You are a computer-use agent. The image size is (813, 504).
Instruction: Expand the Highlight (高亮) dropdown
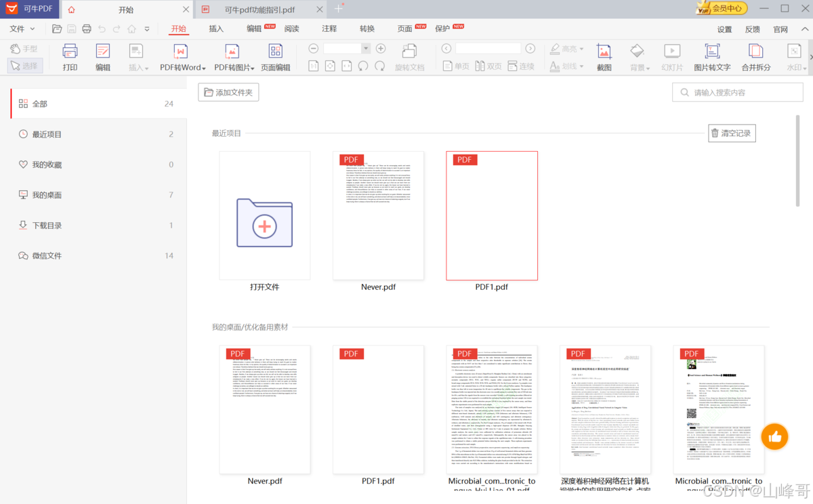(x=582, y=49)
